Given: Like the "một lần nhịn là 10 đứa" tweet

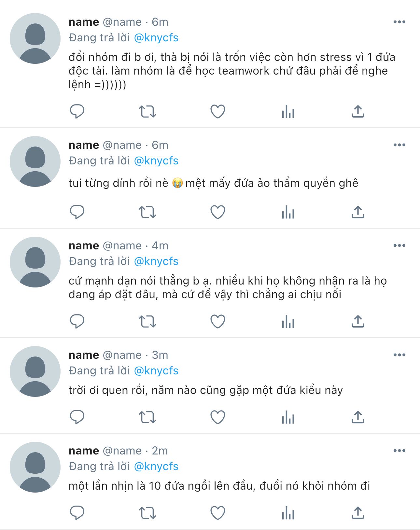Looking at the screenshot, I should coord(218,513).
